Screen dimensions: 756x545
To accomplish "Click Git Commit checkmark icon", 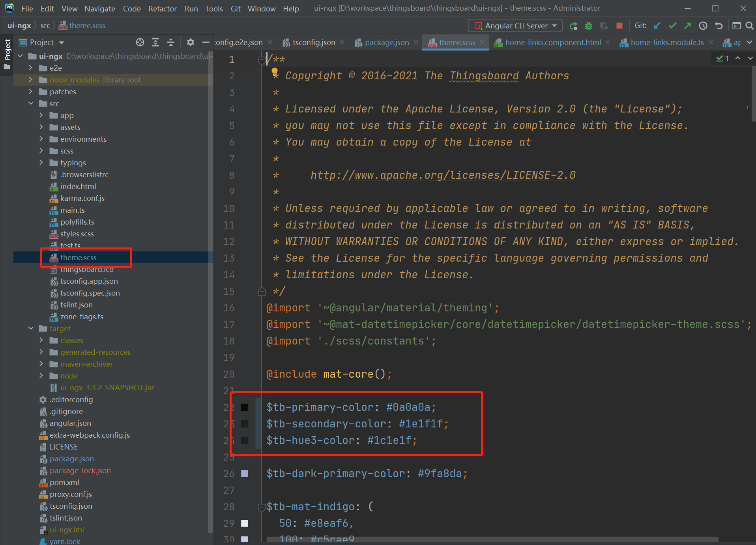I will coord(673,26).
